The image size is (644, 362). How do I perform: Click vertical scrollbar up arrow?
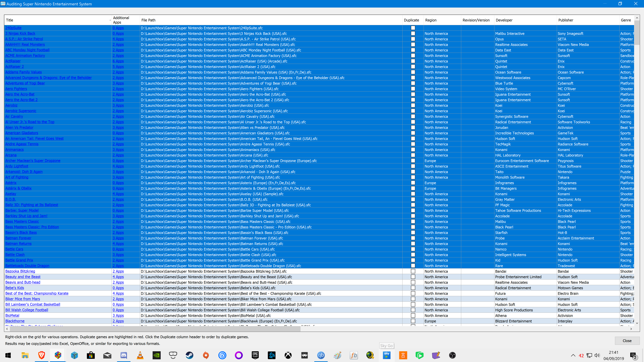point(637,18)
